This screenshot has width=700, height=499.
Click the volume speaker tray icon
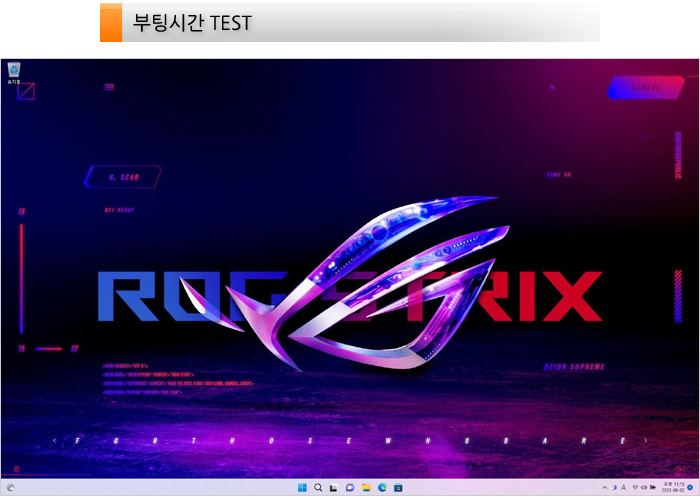tap(644, 487)
